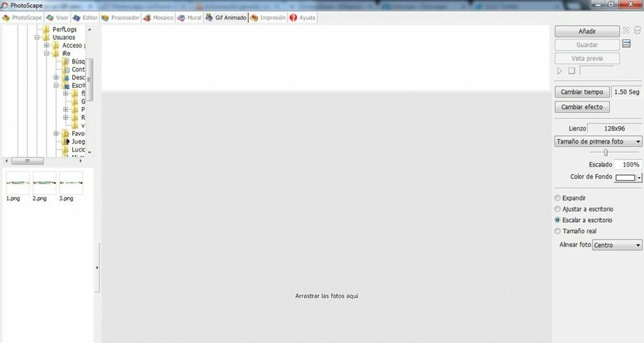Click the list view icon beside Guardar

pyautogui.click(x=626, y=44)
